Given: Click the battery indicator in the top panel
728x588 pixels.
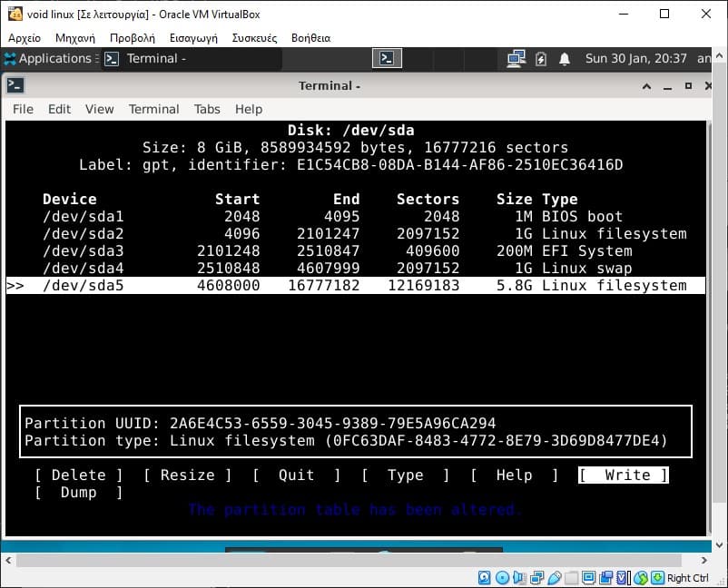Looking at the screenshot, I should (542, 58).
